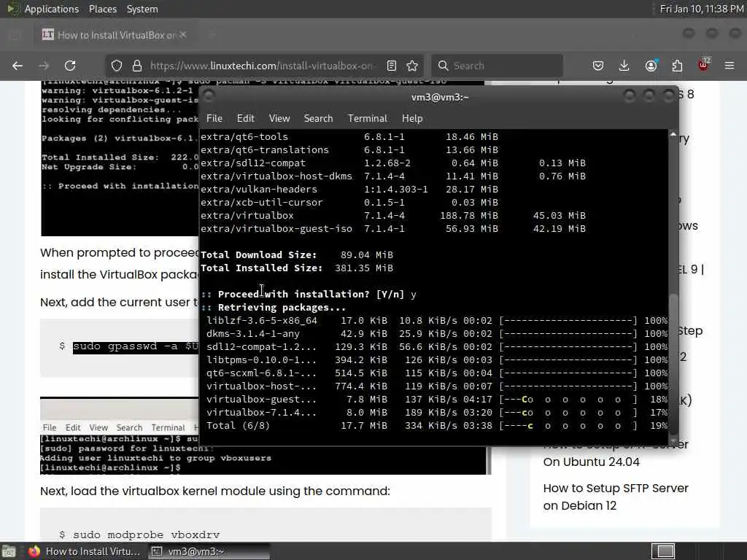This screenshot has width=747, height=560.
Task: Click qt6-scxml download row
Action: [x=436, y=373]
